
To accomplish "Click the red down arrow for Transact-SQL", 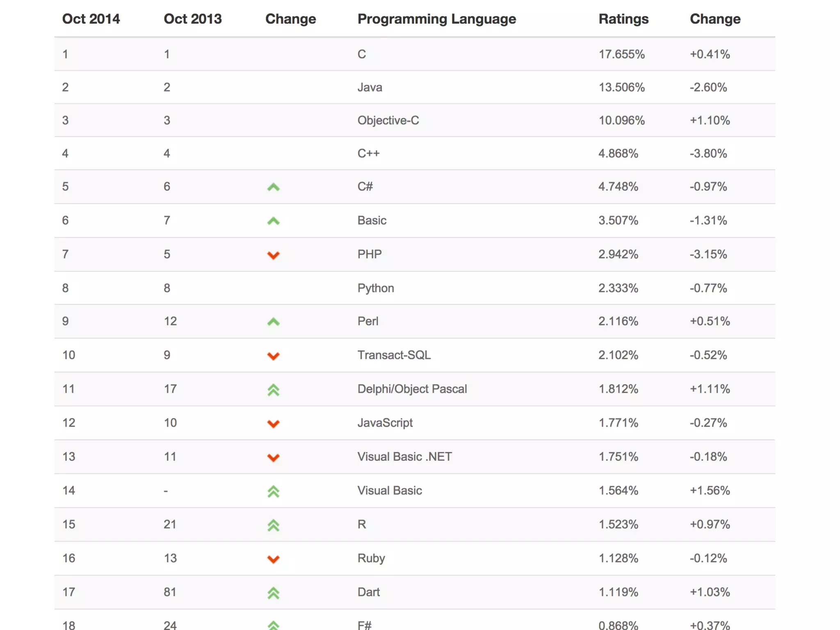I will 273,356.
